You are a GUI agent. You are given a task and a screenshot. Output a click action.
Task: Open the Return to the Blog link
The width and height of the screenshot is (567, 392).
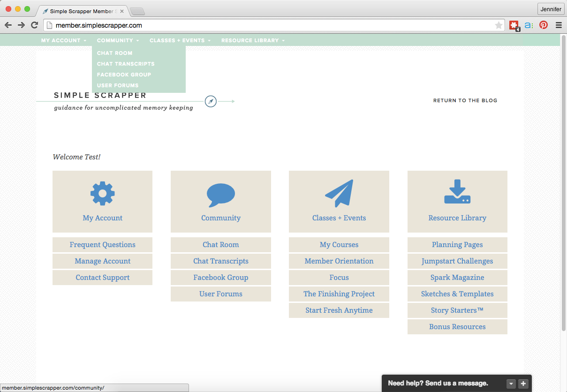tap(465, 100)
